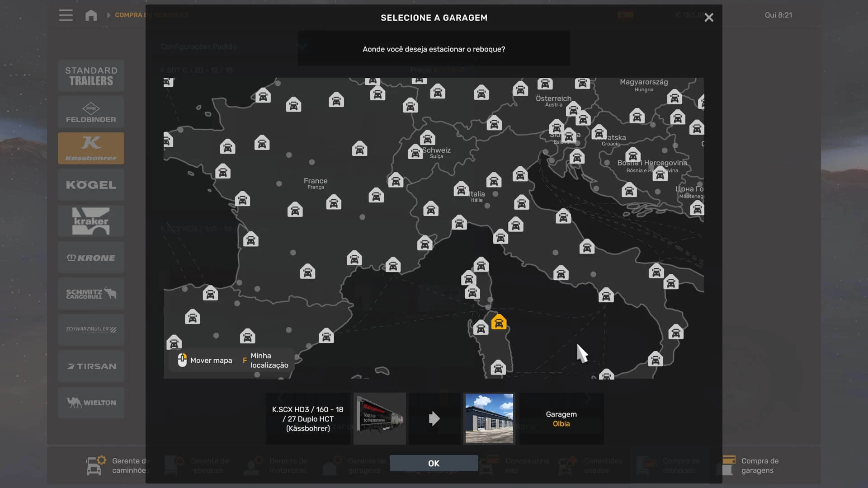Open the Wielton trailer brand
This screenshot has width=868, height=488.
tap(91, 402)
